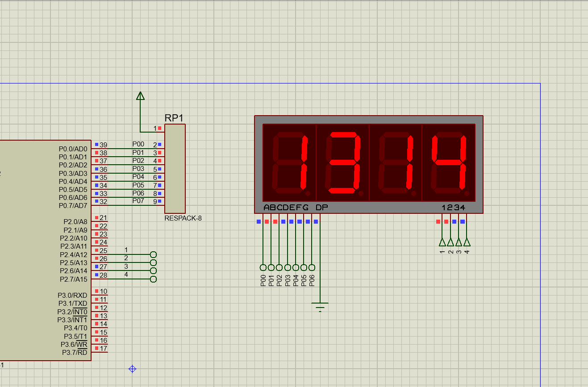
Task: Select the power terminal arrow above RP1
Action: 140,96
